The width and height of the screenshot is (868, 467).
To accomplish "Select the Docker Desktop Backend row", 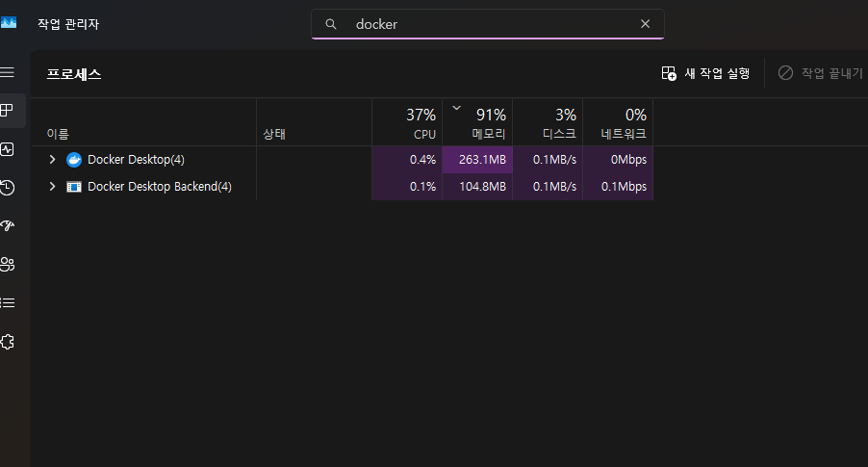I will [x=343, y=187].
